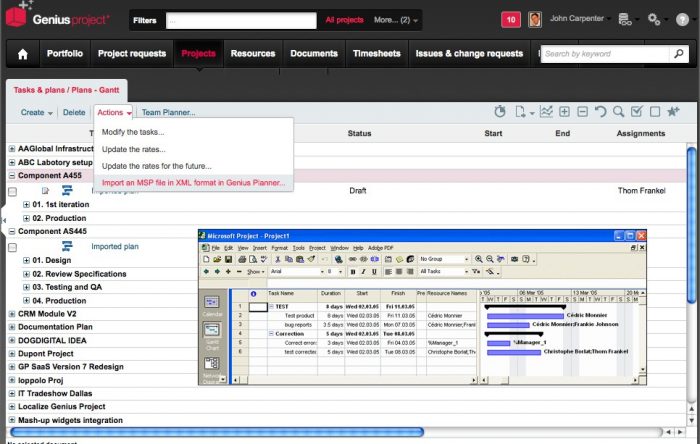The width and height of the screenshot is (700, 444).
Task: Open the chart graph icon in toolbar
Action: (x=546, y=112)
